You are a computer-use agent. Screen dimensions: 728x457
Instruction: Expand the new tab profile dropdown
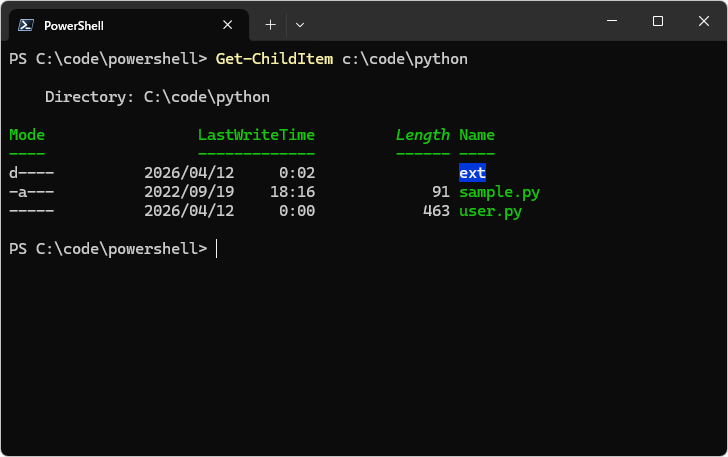[x=300, y=24]
